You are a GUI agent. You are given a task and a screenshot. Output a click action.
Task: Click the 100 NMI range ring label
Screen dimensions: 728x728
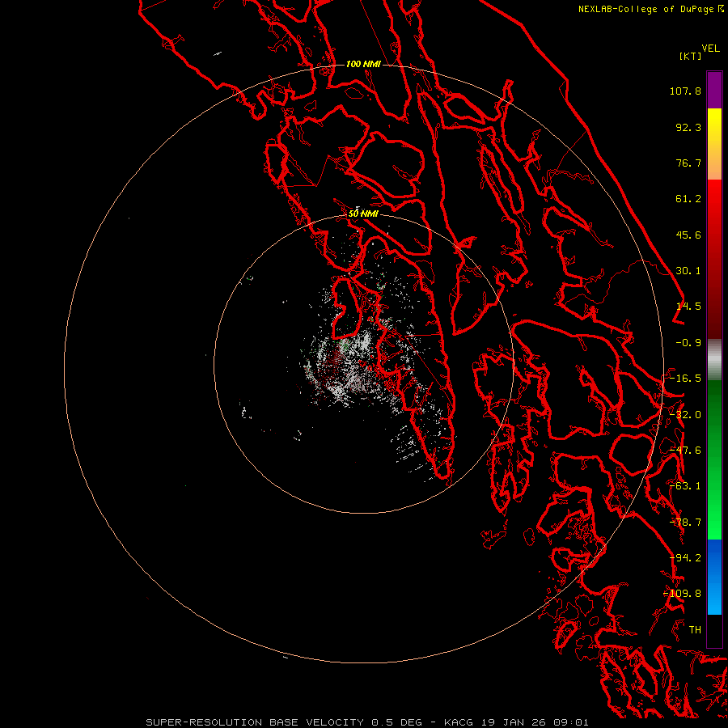363,64
